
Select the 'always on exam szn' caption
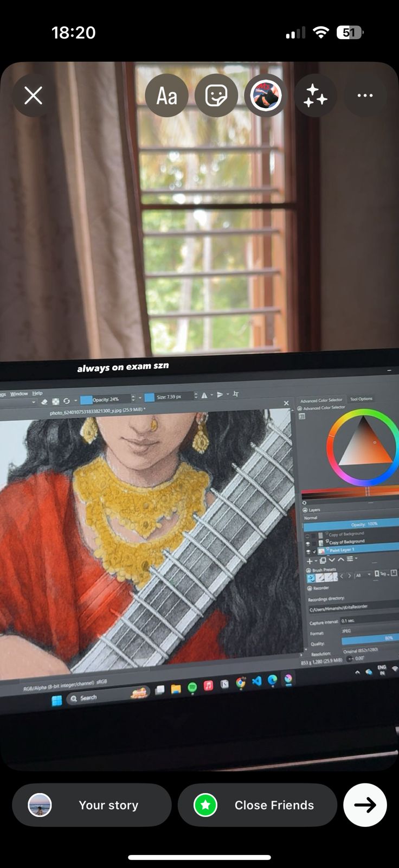click(x=123, y=367)
